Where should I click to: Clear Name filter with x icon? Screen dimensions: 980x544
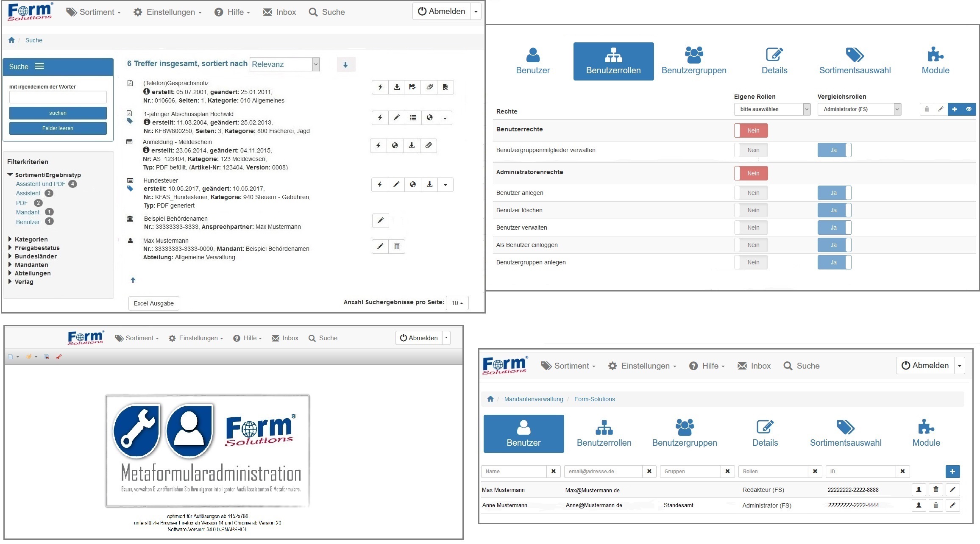[x=553, y=471]
